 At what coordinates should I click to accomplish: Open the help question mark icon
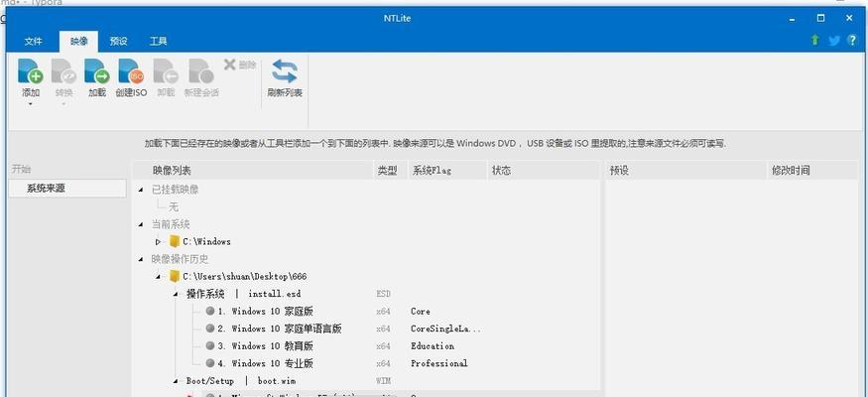(852, 41)
